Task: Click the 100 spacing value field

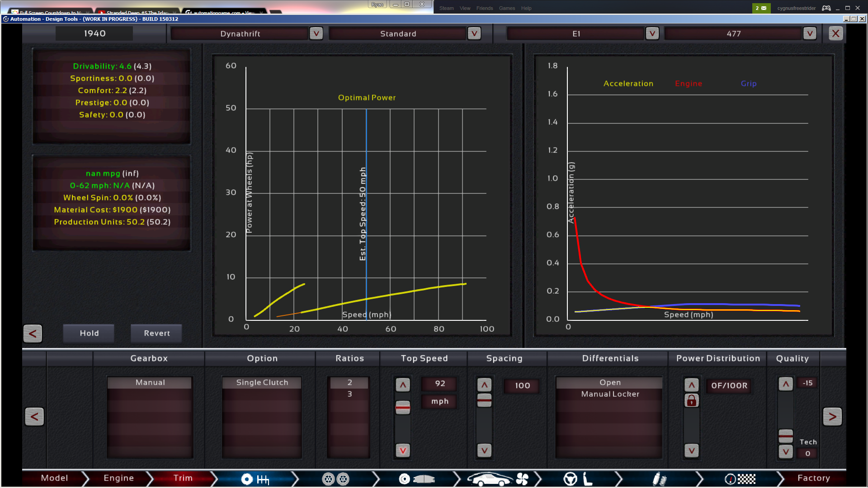Action: 522,385
